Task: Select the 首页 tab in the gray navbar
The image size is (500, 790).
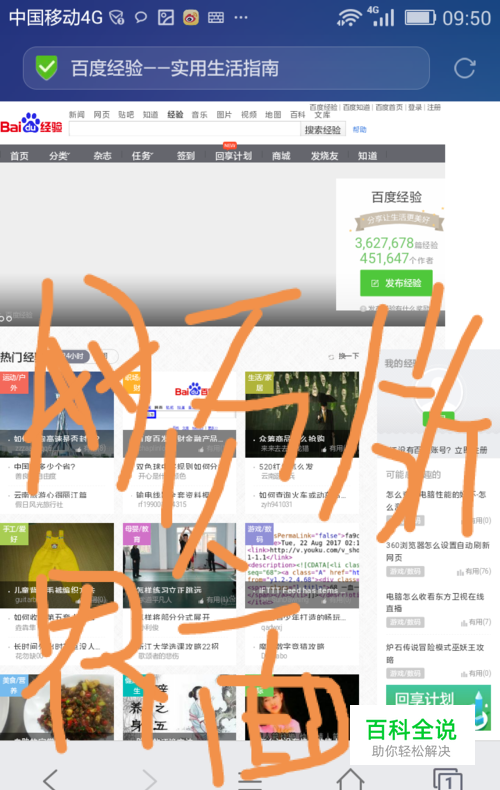Action: point(19,156)
